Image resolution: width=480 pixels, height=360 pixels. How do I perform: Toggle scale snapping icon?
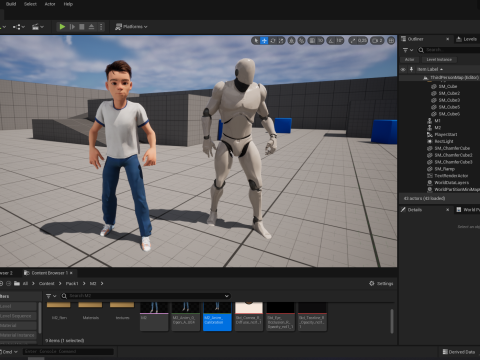(x=353, y=41)
